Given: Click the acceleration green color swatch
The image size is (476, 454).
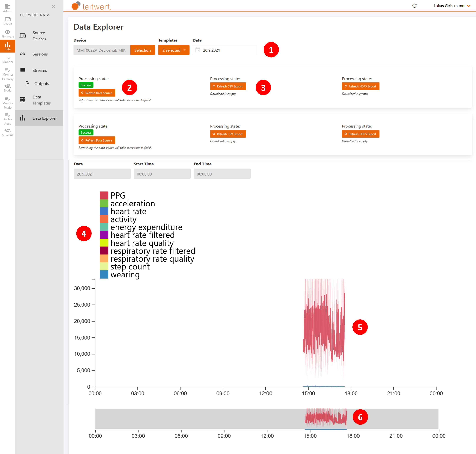Looking at the screenshot, I should (x=104, y=203).
